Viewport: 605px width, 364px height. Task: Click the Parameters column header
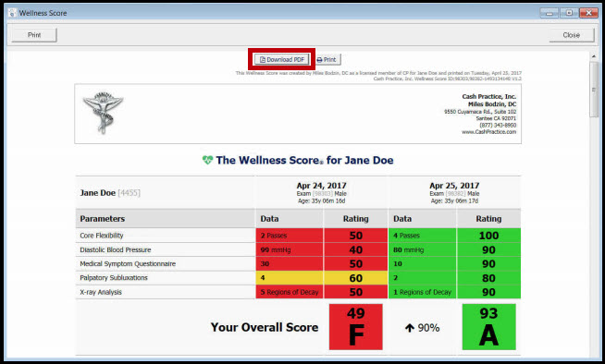tap(103, 219)
